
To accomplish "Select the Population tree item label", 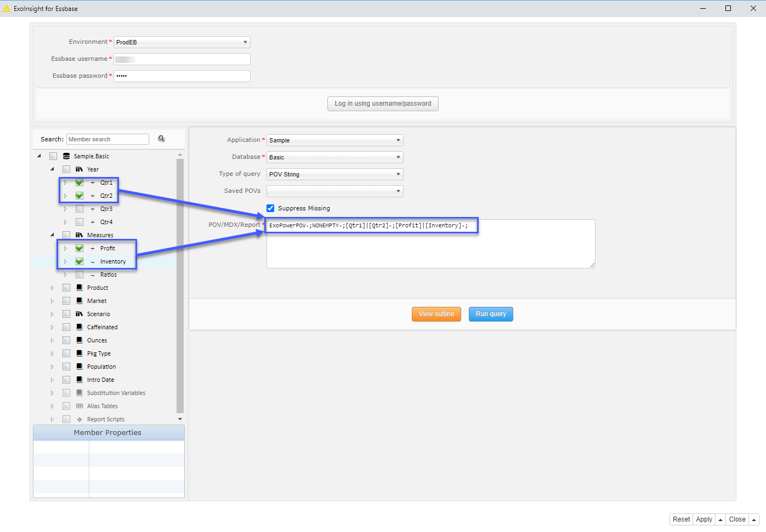I will pos(101,367).
